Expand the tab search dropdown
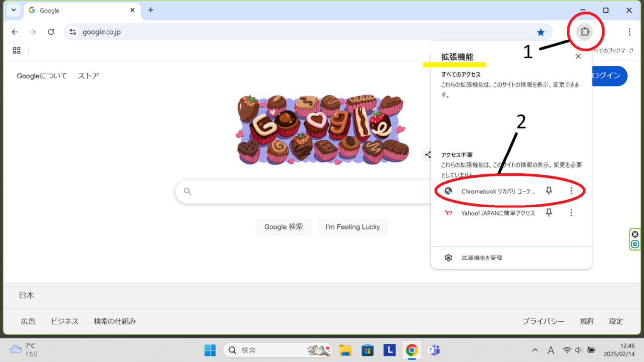This screenshot has width=644, height=362. 14,10
